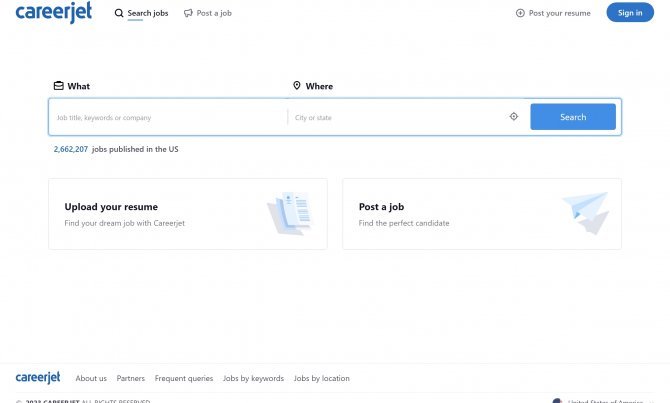The width and height of the screenshot is (670, 403).
Task: Click the megaphone icon beside Post a job
Action: (x=188, y=13)
